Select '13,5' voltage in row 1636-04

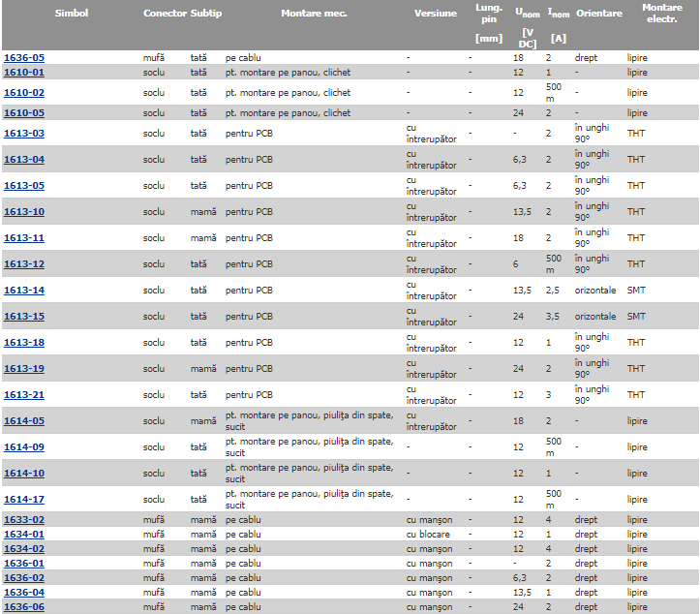[x=522, y=593]
